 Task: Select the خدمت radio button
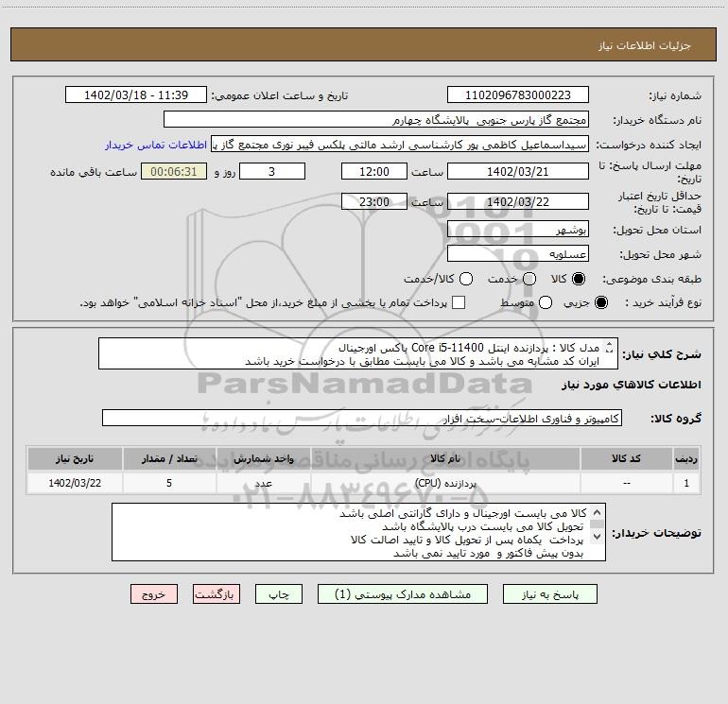click(x=529, y=279)
